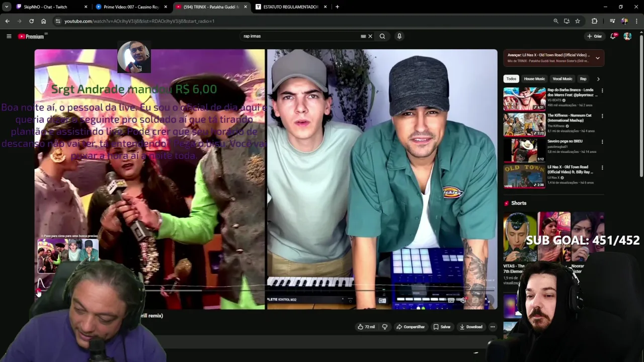Toggle the player's split-view icon
This screenshot has width=644, height=362.
(382, 300)
